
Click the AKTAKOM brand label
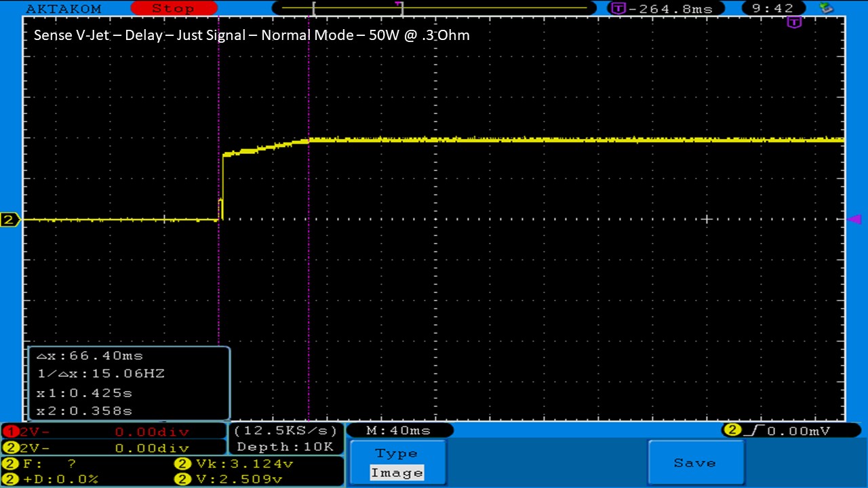pyautogui.click(x=63, y=9)
